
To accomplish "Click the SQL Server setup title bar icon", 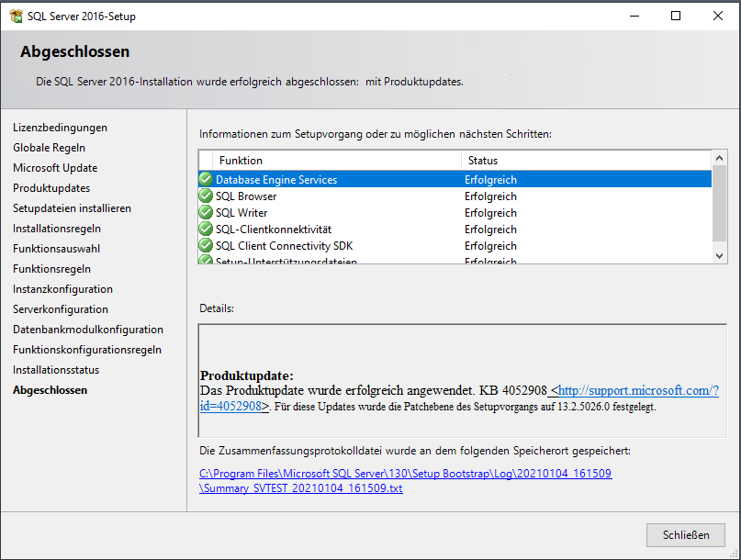I will point(16,16).
